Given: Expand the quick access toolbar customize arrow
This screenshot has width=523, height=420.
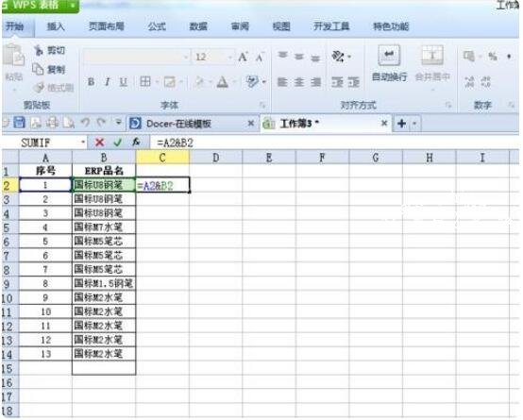Looking at the screenshot, I should [118, 123].
